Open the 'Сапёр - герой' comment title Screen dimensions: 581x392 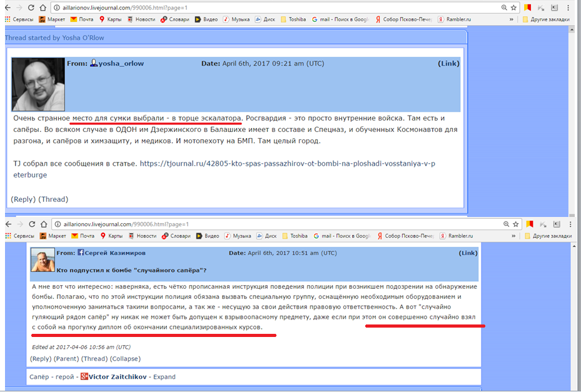[51, 377]
